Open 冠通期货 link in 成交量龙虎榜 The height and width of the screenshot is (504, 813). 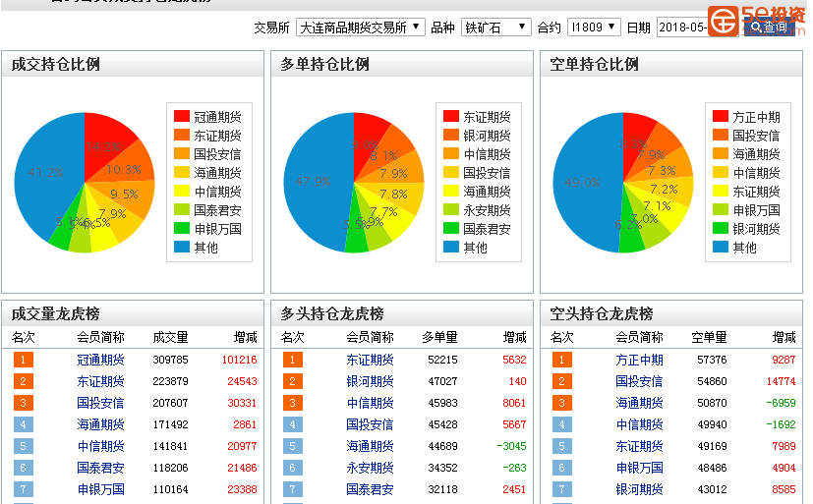tap(100, 361)
